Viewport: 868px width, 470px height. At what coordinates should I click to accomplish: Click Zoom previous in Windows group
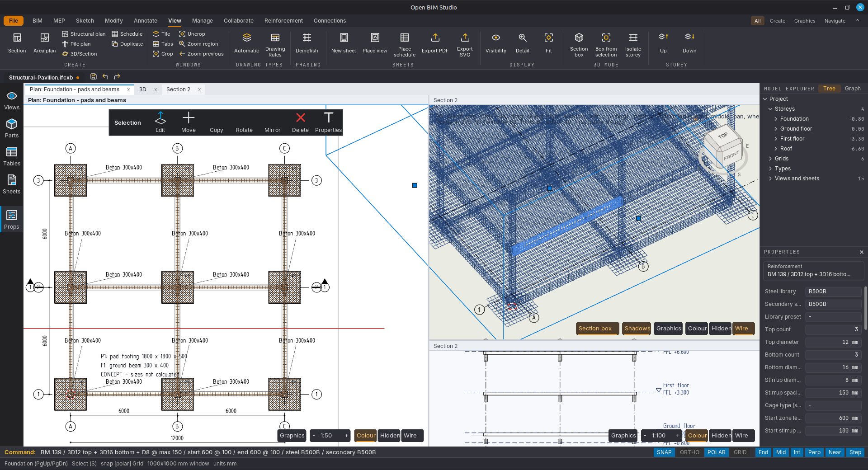tap(202, 54)
